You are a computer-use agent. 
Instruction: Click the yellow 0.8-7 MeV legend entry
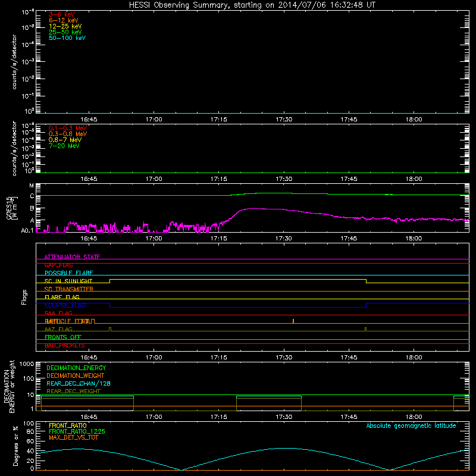point(65,140)
